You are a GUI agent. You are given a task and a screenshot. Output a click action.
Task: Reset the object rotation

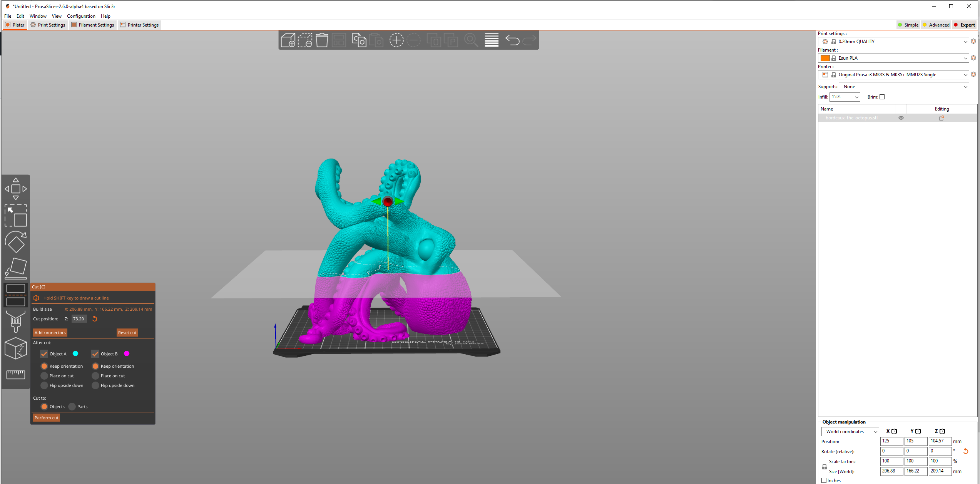click(x=966, y=451)
